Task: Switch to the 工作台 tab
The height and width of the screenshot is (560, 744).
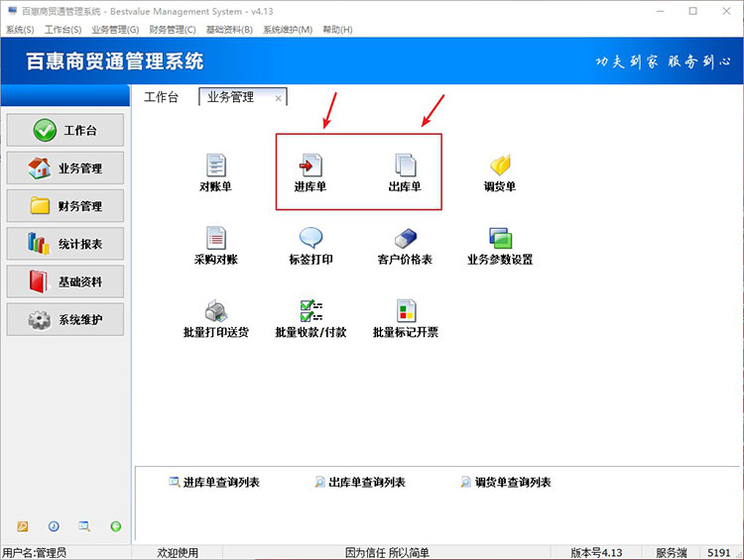Action: point(162,97)
